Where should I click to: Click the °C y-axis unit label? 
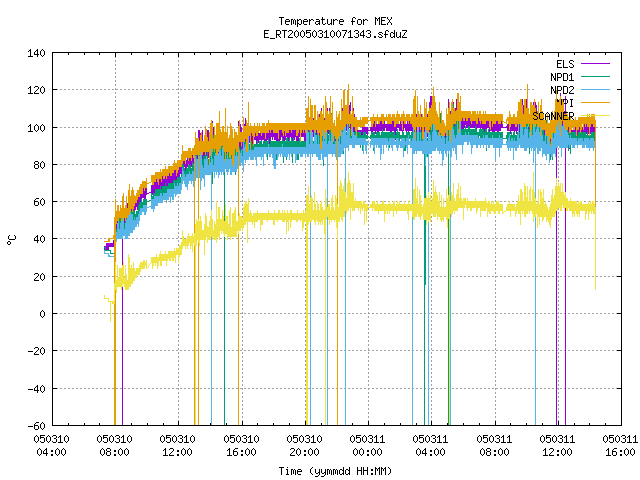tap(12, 240)
